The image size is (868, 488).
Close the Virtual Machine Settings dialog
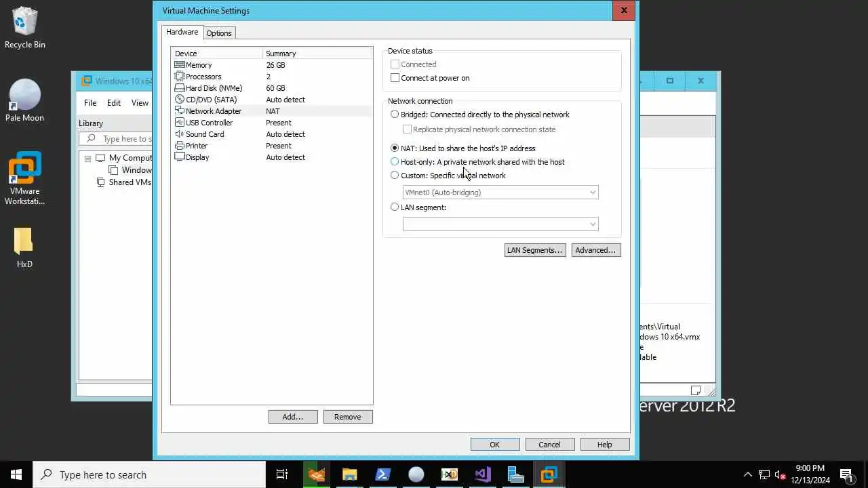point(624,10)
